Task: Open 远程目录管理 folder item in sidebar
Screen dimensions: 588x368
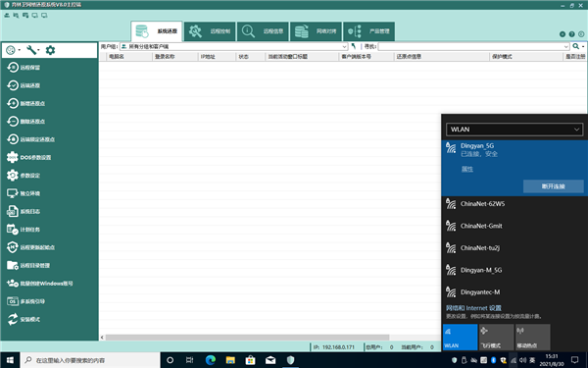Action: tap(28, 266)
